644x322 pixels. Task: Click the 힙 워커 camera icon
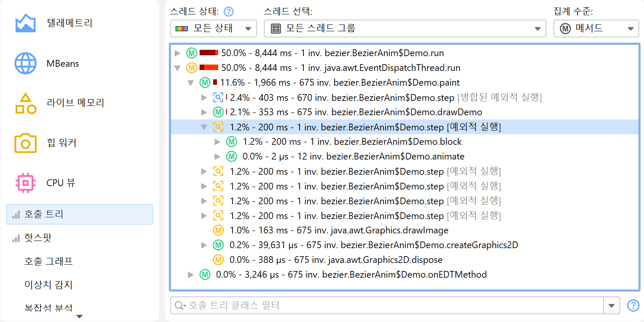point(25,143)
